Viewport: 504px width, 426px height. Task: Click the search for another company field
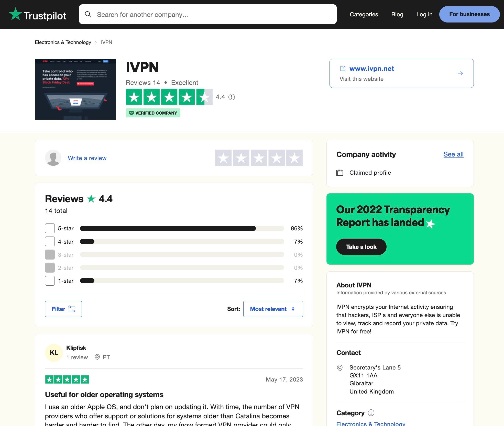208,14
